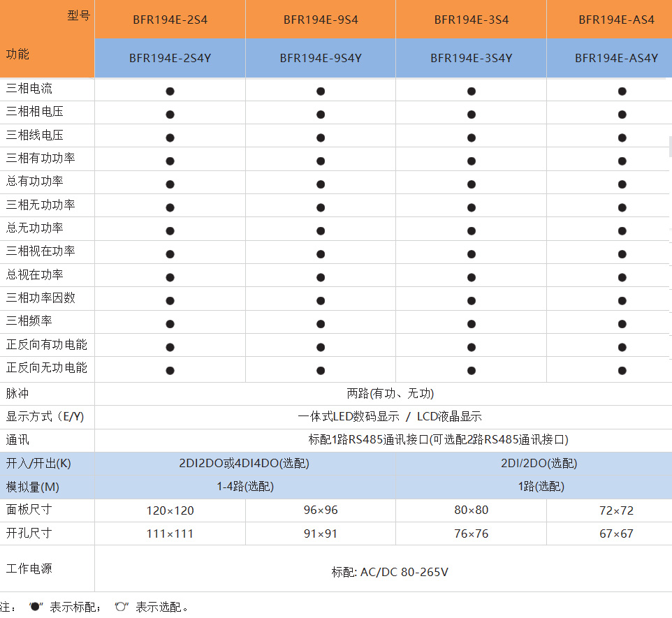Select the 1-4路(选配) analog cell

tap(244, 487)
